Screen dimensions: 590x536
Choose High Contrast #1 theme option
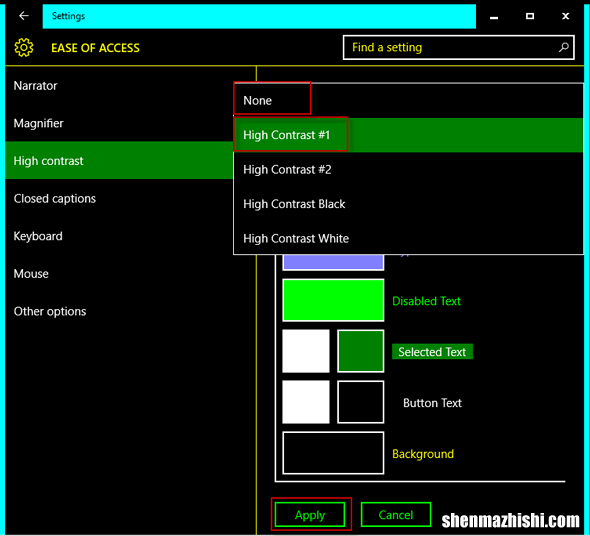point(408,135)
